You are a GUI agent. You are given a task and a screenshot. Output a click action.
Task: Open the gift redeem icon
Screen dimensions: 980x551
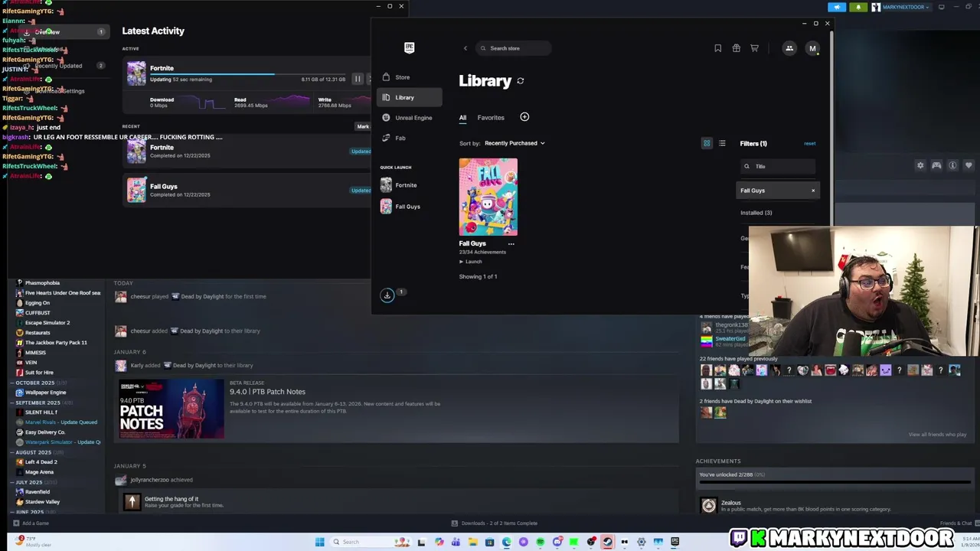[736, 48]
